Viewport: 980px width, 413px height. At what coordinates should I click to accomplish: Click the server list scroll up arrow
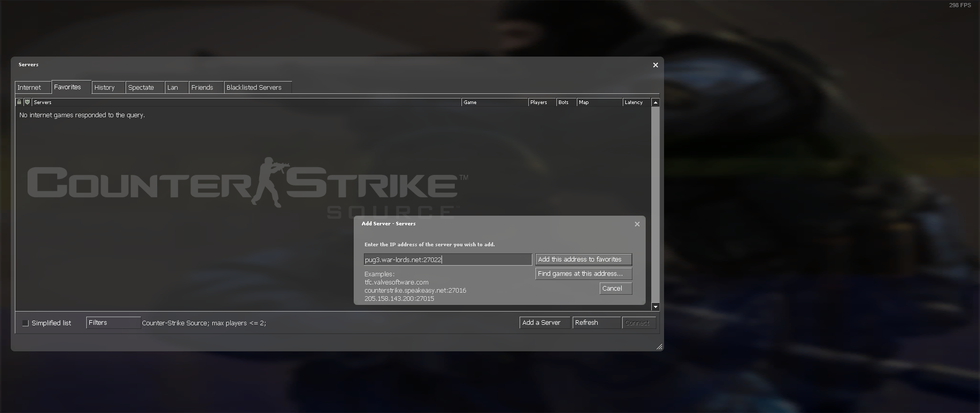pyautogui.click(x=655, y=102)
